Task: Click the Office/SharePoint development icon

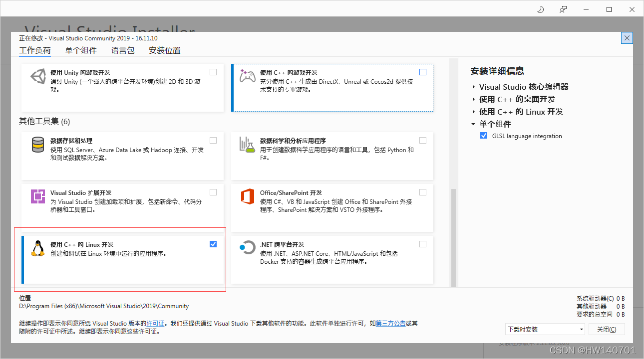Action: (248, 196)
